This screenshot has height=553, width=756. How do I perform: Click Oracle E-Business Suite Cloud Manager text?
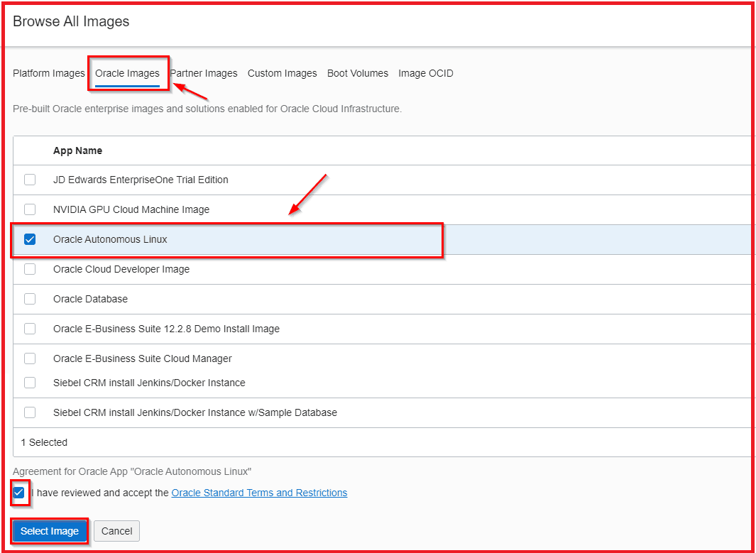coord(143,358)
